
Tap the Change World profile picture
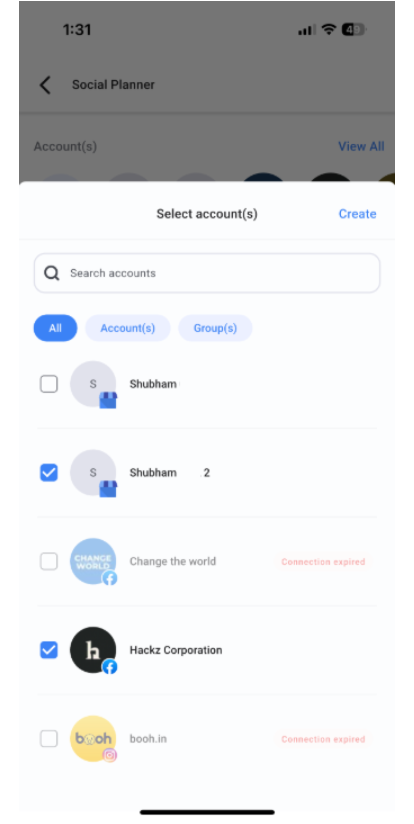tap(93, 561)
